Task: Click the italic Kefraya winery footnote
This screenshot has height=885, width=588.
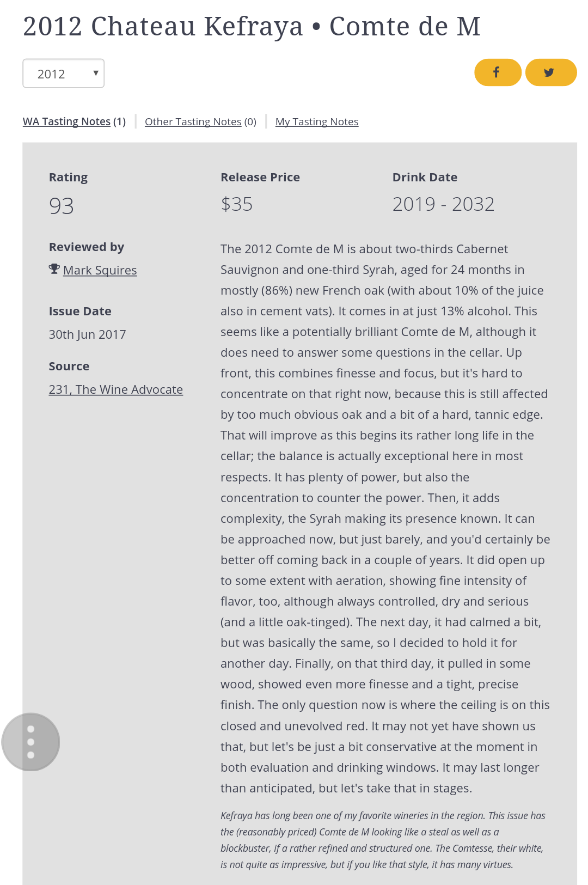Action: (x=383, y=840)
